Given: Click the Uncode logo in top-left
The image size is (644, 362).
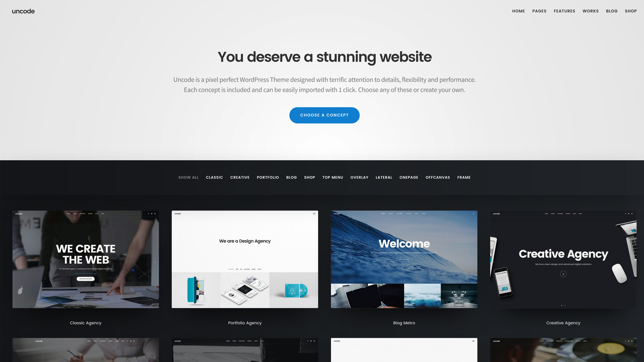Looking at the screenshot, I should coord(23,11).
